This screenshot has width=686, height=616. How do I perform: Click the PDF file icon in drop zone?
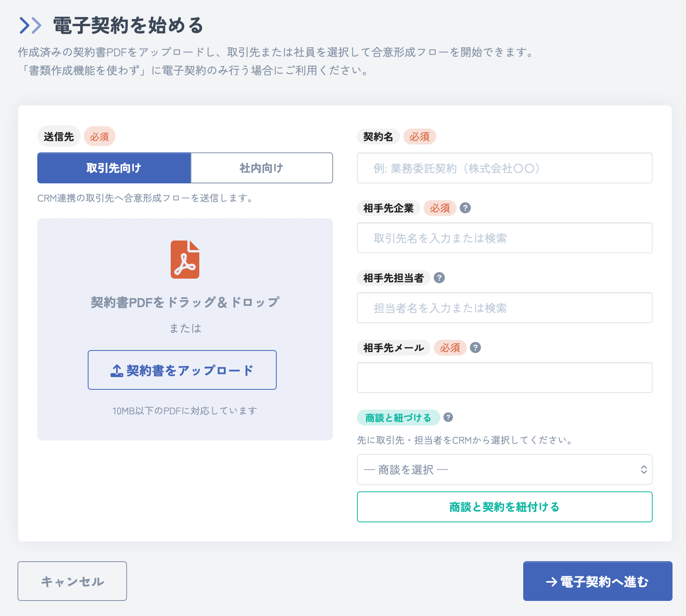click(185, 259)
